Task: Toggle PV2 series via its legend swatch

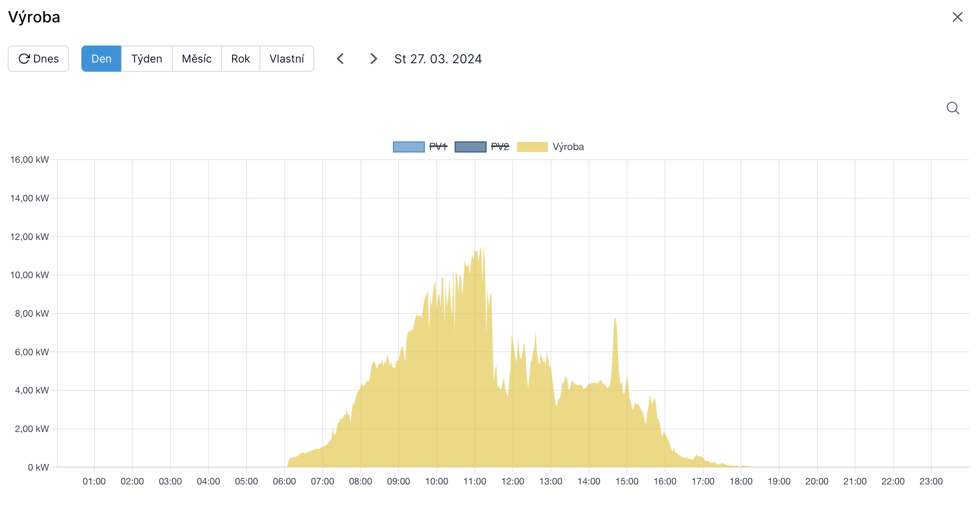Action: tap(470, 147)
